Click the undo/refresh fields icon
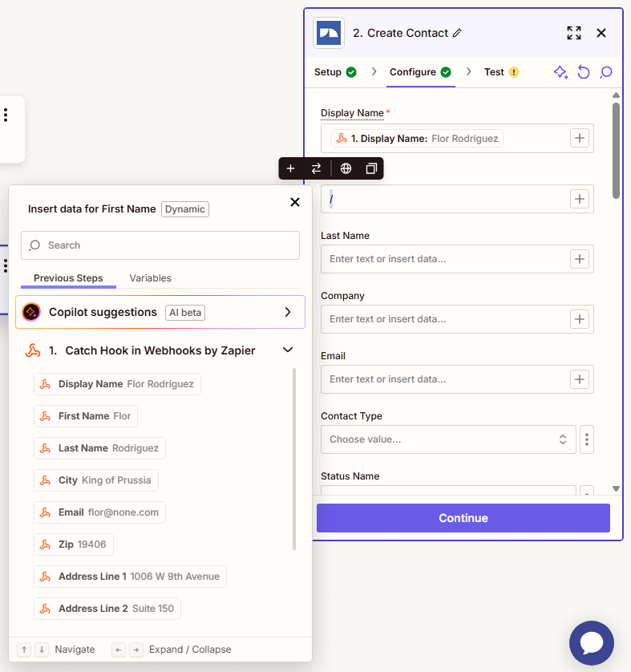This screenshot has width=631, height=672. tap(584, 72)
